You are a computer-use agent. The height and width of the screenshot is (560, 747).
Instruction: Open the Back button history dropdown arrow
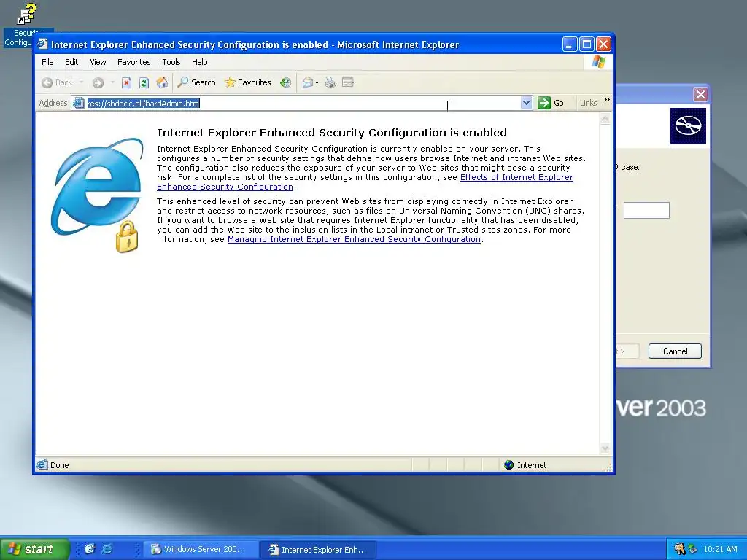(81, 82)
